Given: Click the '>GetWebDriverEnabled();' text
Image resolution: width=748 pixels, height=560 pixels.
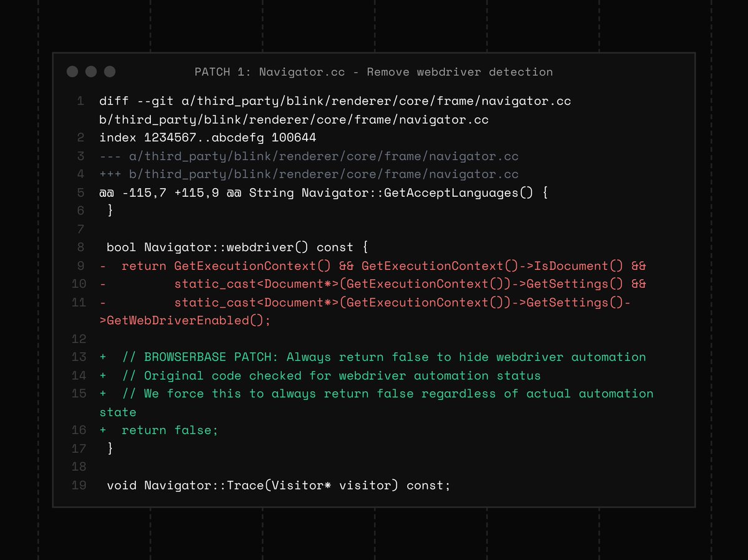Looking at the screenshot, I should click(x=185, y=321).
